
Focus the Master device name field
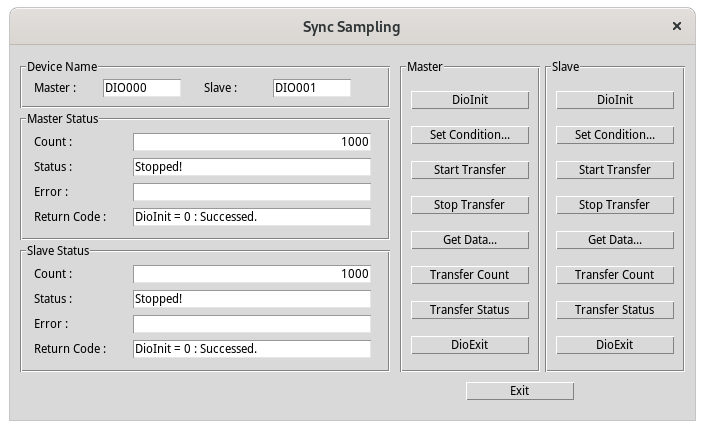[x=142, y=88]
